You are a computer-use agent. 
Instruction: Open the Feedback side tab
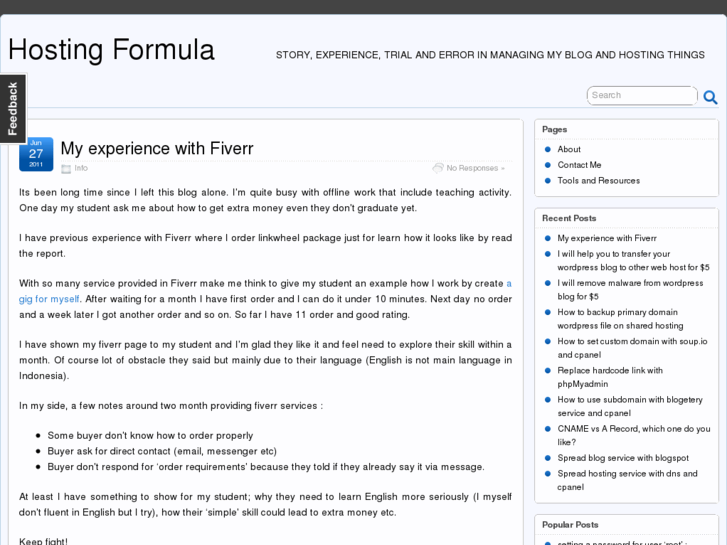click(x=13, y=109)
